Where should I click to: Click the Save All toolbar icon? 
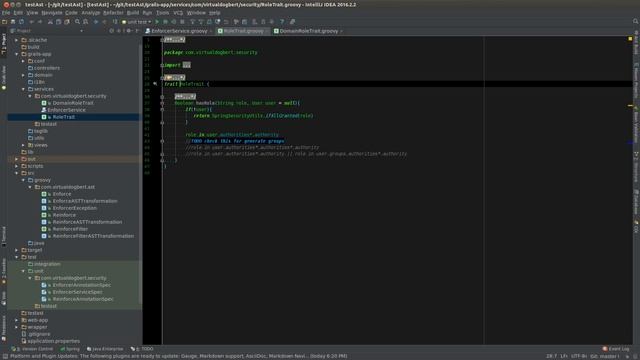pos(13,22)
